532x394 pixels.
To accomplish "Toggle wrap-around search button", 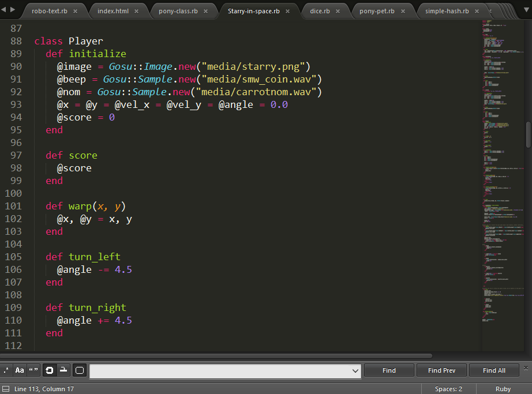I will (x=50, y=370).
